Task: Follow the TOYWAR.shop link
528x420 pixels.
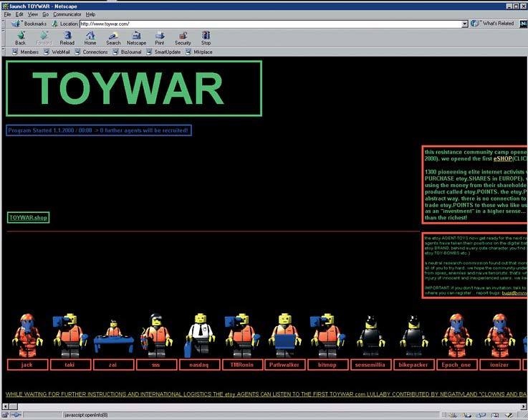Action: coord(28,217)
